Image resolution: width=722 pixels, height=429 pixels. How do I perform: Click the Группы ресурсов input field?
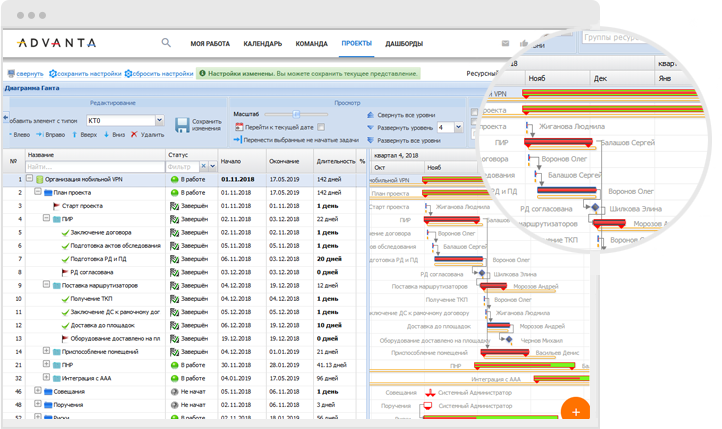tap(615, 37)
